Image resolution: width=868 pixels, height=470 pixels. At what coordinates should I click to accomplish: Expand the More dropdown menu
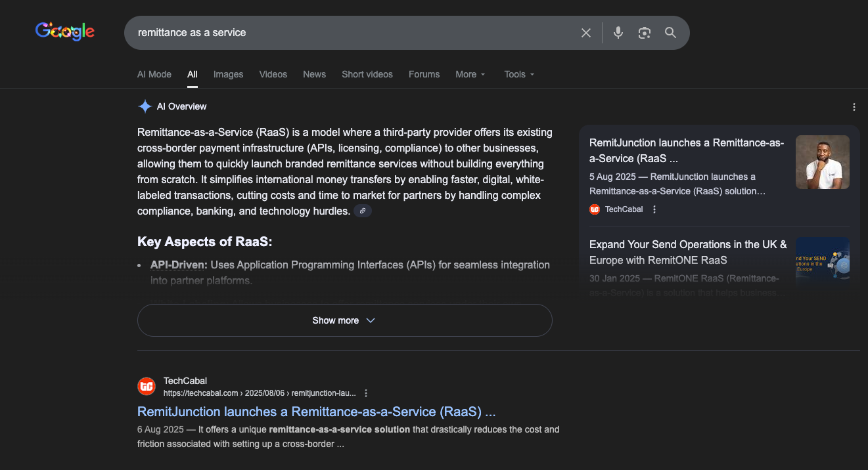[470, 74]
